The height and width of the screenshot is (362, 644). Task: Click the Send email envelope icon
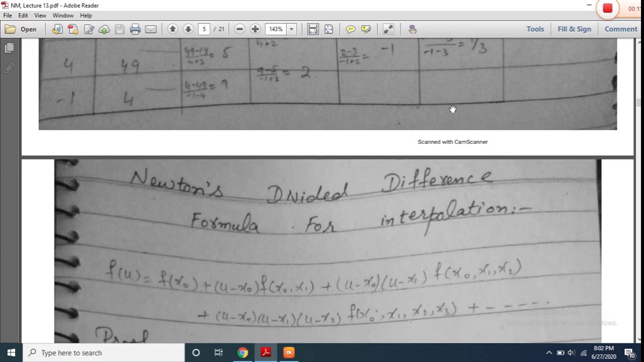pyautogui.click(x=151, y=29)
